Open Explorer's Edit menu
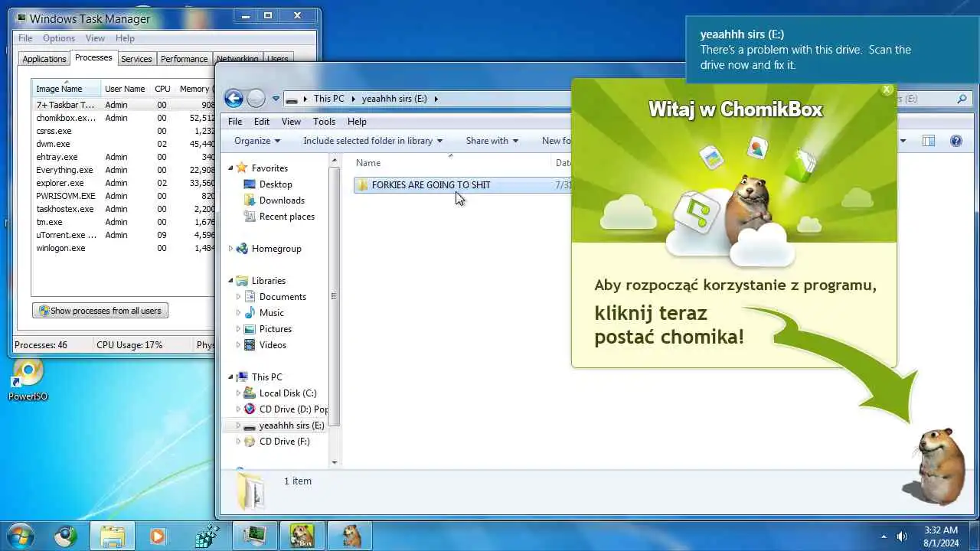 click(262, 122)
